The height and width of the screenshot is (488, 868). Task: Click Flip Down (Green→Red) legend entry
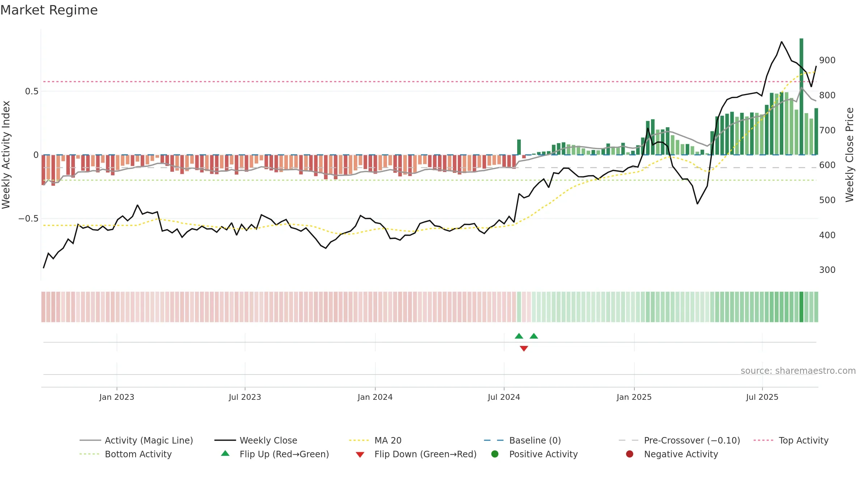tap(416, 454)
